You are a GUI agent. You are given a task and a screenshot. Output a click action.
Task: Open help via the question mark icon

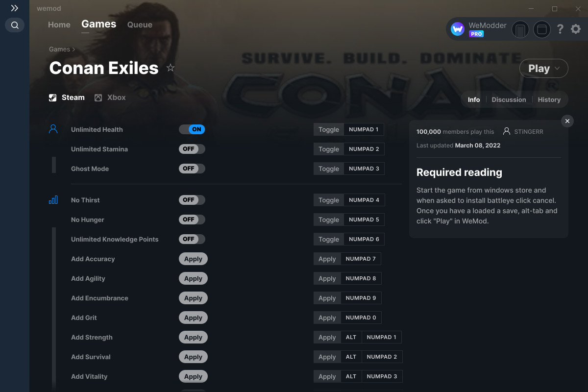click(560, 29)
